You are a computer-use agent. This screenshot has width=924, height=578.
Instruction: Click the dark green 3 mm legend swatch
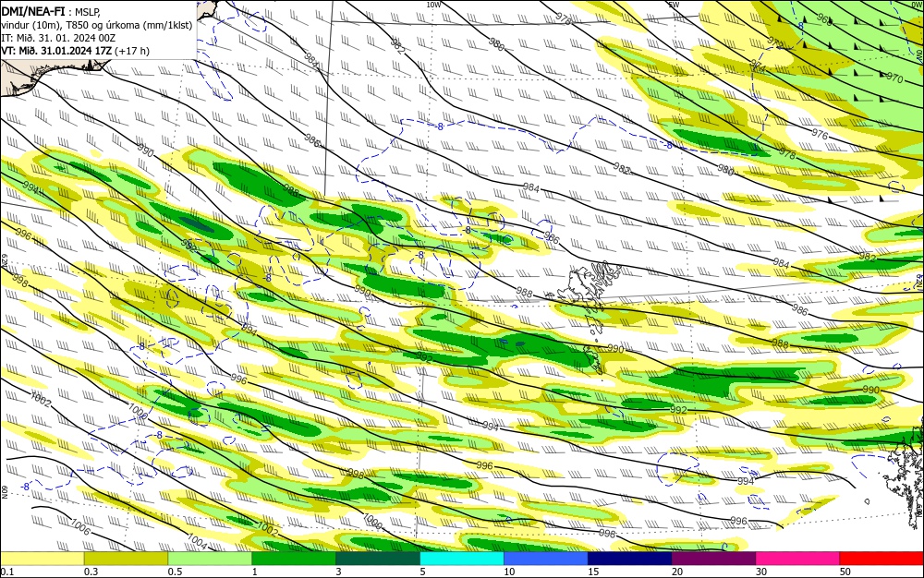coord(378,559)
